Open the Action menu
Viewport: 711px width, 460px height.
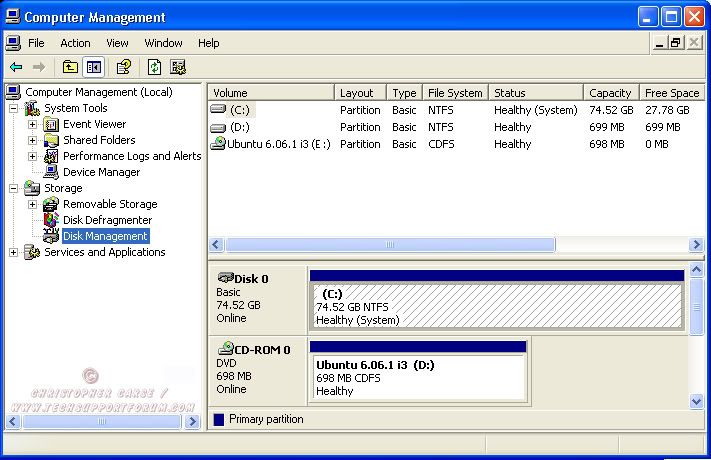[x=75, y=43]
